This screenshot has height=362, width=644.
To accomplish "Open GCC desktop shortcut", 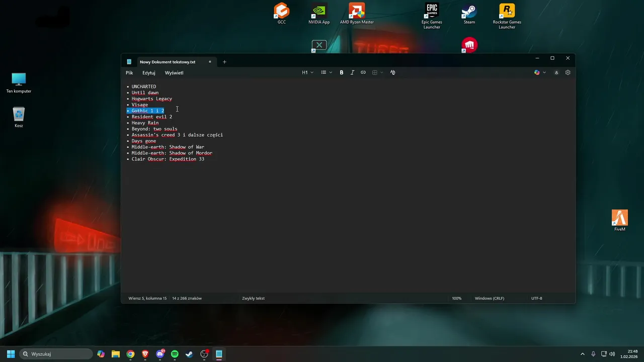I will [x=282, y=14].
